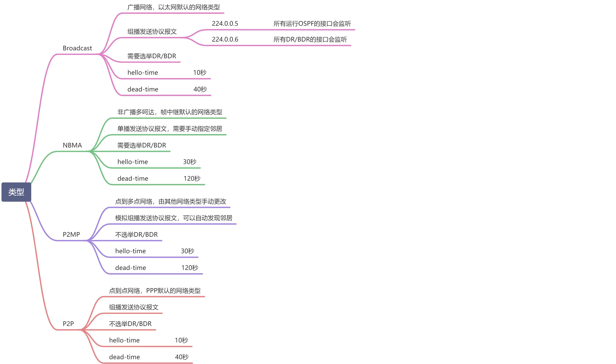Click node 所有DR/BDR的接口会监听

click(310, 39)
